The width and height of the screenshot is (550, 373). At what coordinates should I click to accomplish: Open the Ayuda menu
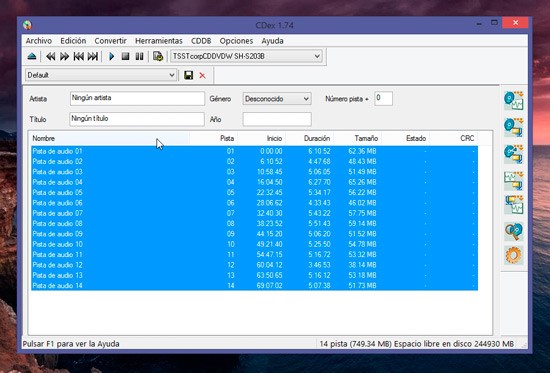tap(272, 41)
